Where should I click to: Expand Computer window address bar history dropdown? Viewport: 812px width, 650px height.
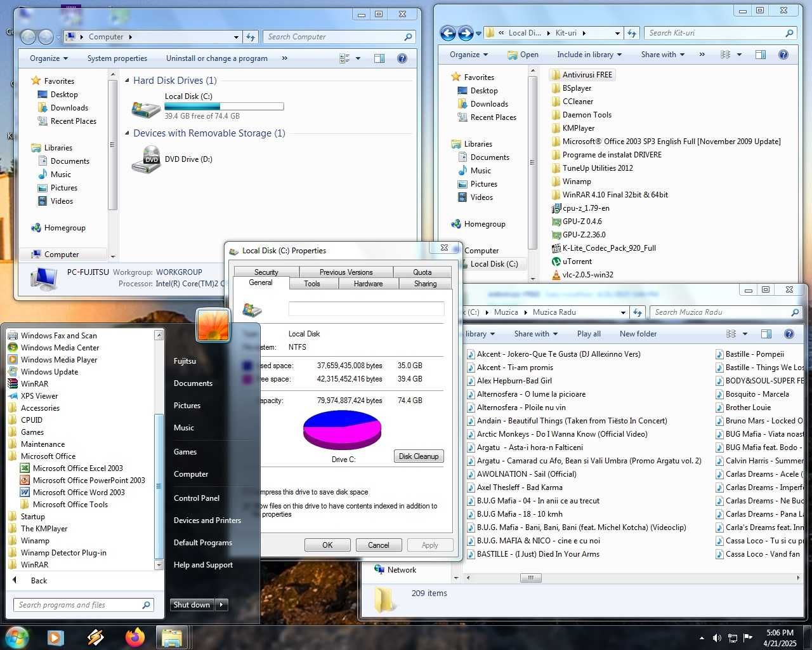point(236,37)
